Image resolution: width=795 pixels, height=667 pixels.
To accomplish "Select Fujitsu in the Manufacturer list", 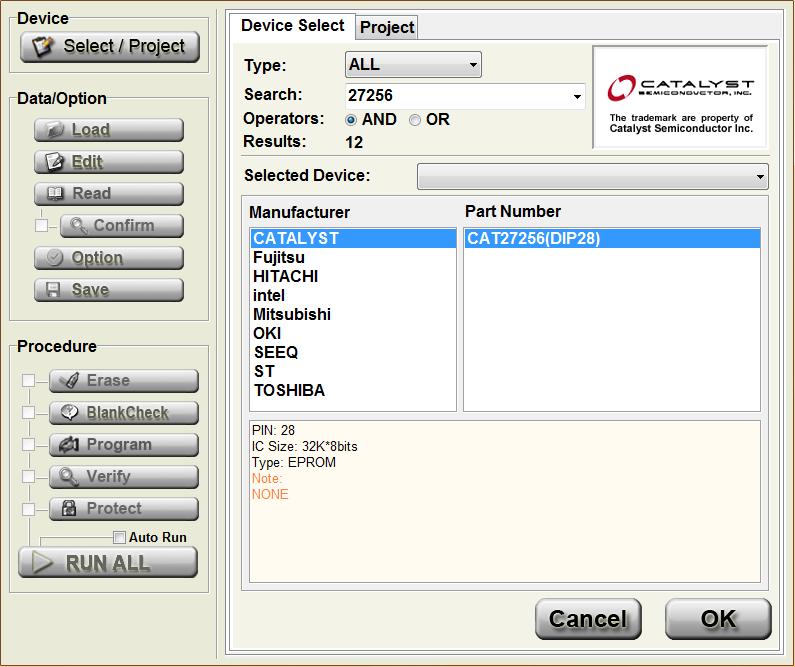I will (279, 258).
